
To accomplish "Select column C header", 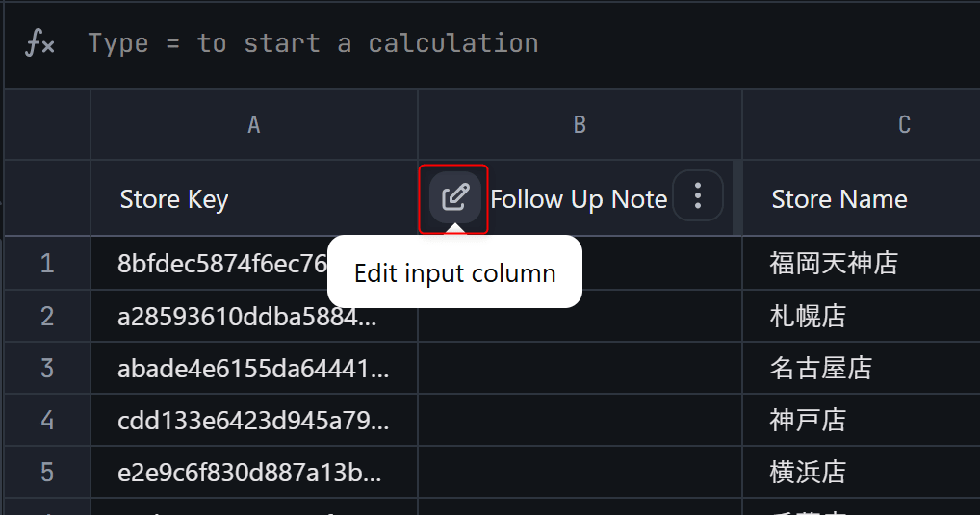I will pos(862,124).
